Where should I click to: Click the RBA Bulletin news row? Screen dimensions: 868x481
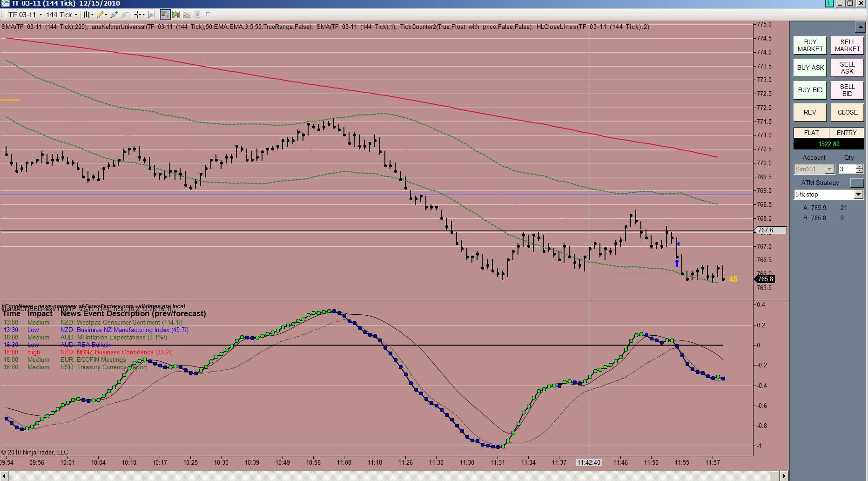57,345
